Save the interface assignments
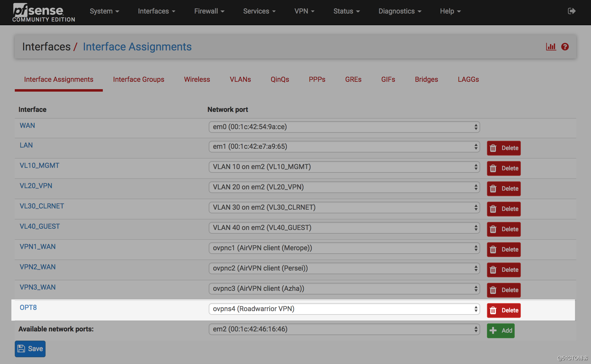 coord(30,349)
